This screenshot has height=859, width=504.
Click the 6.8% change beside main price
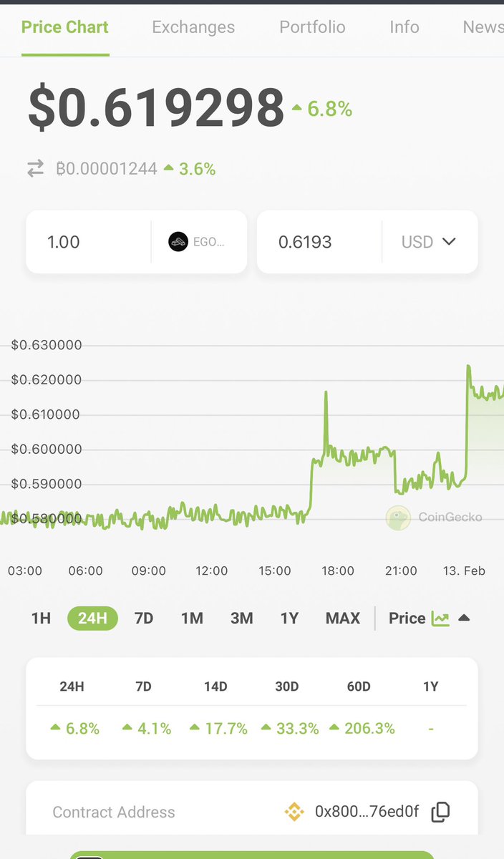point(321,109)
